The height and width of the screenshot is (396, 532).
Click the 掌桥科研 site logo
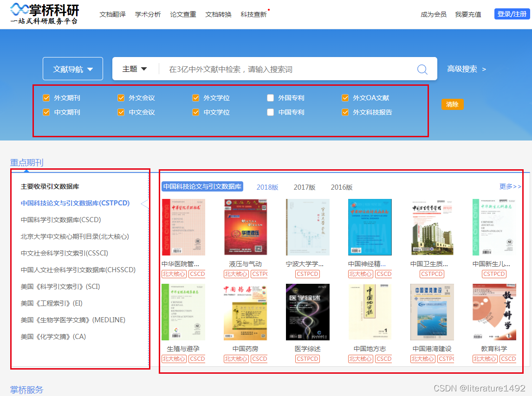[45, 14]
